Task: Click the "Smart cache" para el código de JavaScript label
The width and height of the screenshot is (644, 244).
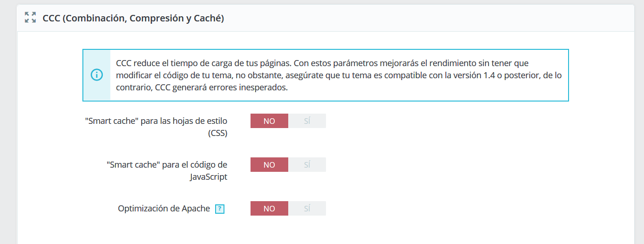Action: pyautogui.click(x=167, y=165)
